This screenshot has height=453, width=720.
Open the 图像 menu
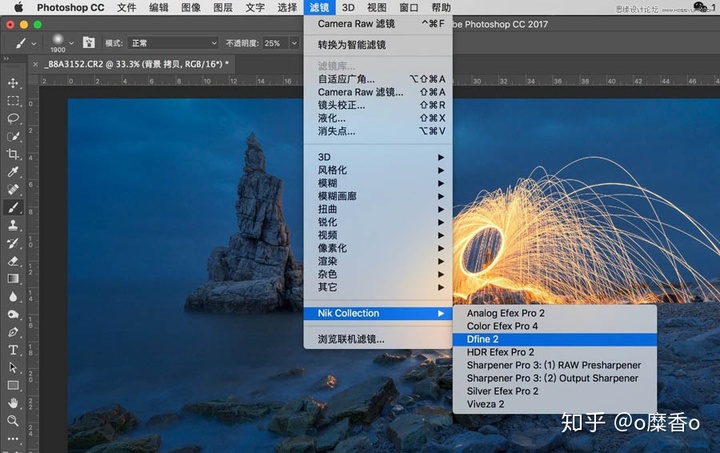[x=191, y=7]
